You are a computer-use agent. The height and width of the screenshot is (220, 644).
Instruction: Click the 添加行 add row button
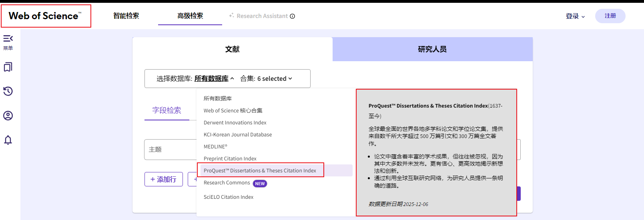coord(163,180)
